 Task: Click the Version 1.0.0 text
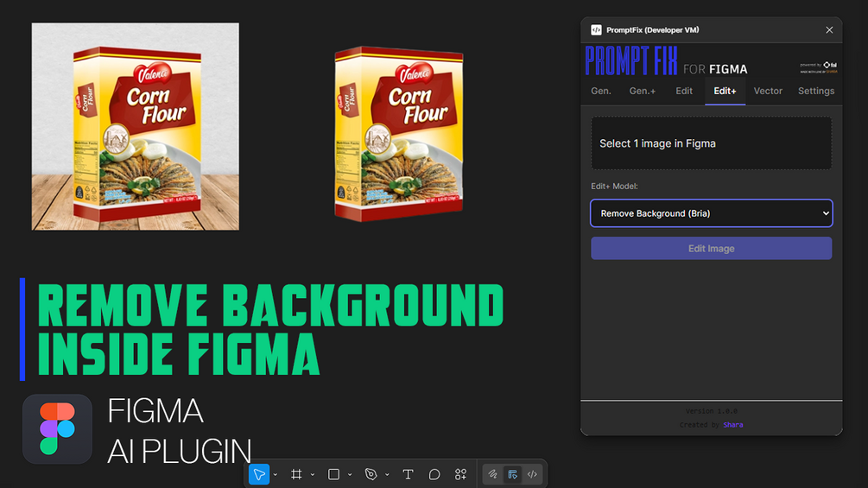(x=712, y=411)
